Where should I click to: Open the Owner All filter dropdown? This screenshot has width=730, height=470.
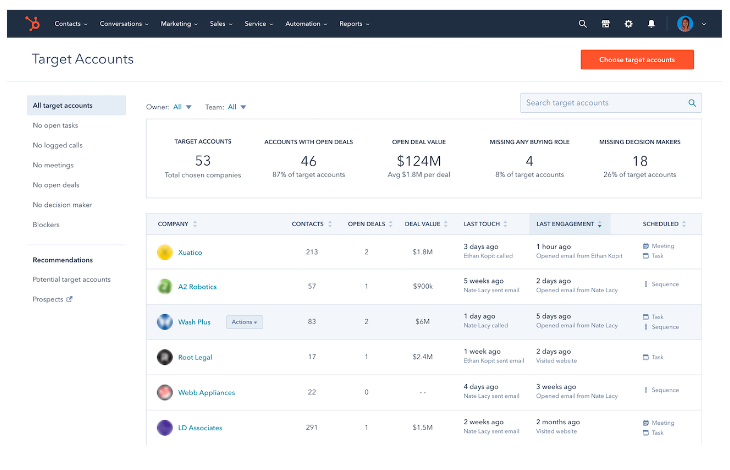pos(182,107)
